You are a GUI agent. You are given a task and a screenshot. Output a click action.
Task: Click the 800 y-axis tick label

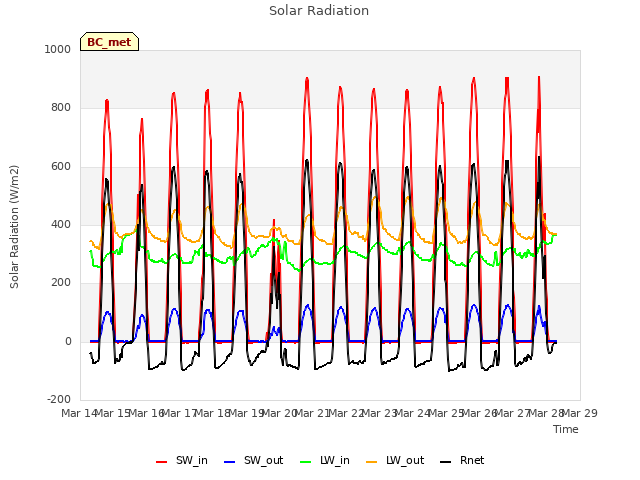pos(61,108)
